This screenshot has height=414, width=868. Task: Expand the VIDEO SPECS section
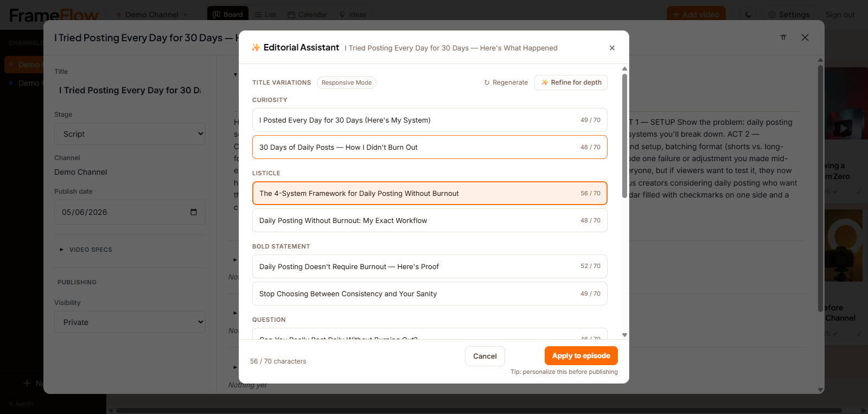coord(86,250)
